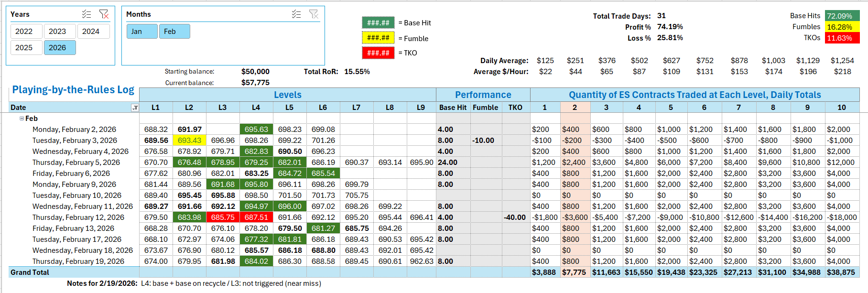868x293 pixels.
Task: Click the green Base Hit legend swatch
Action: tap(378, 23)
